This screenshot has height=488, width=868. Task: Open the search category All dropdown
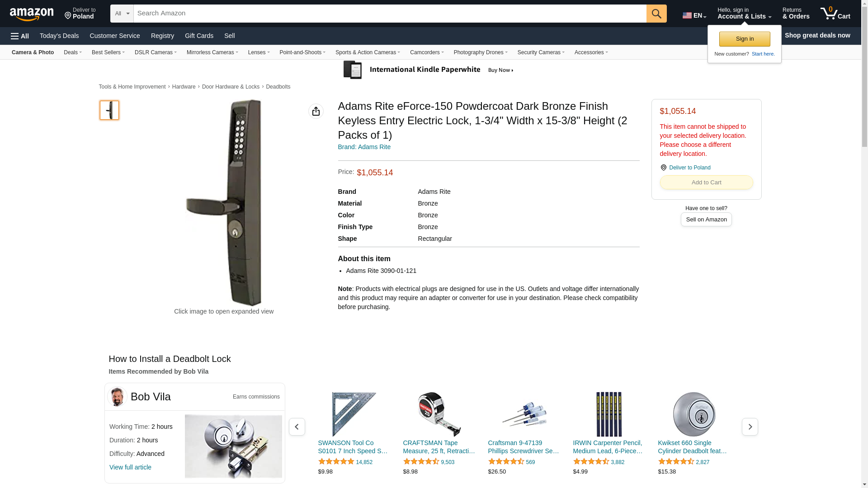tap(122, 14)
